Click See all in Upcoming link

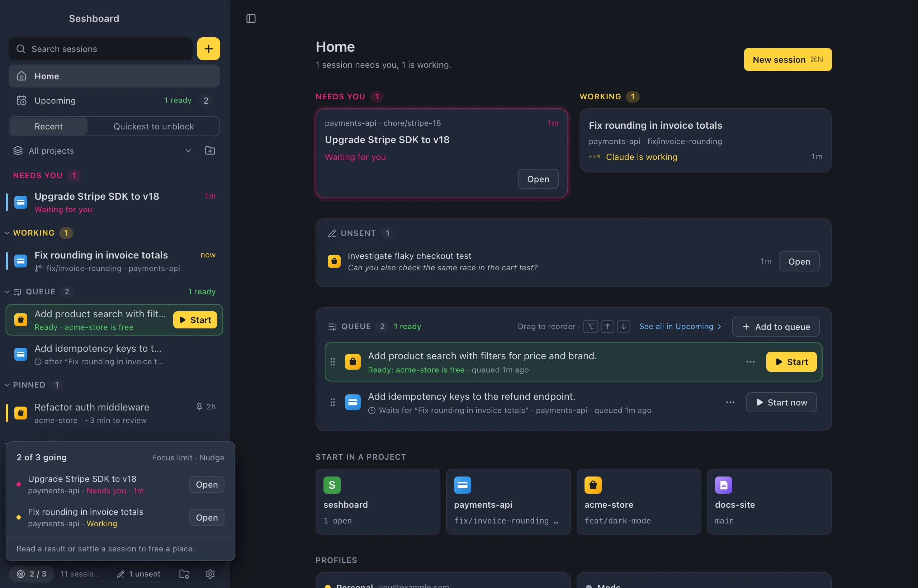(x=680, y=327)
